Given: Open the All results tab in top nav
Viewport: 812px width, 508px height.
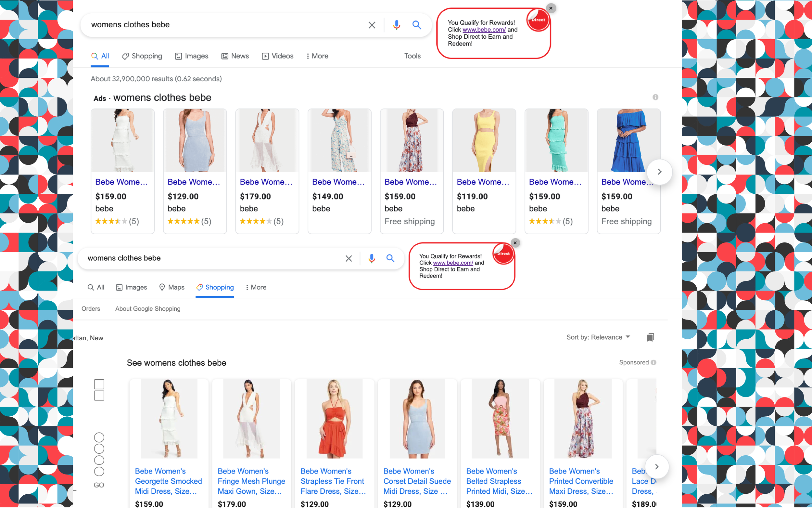Looking at the screenshot, I should 100,56.
